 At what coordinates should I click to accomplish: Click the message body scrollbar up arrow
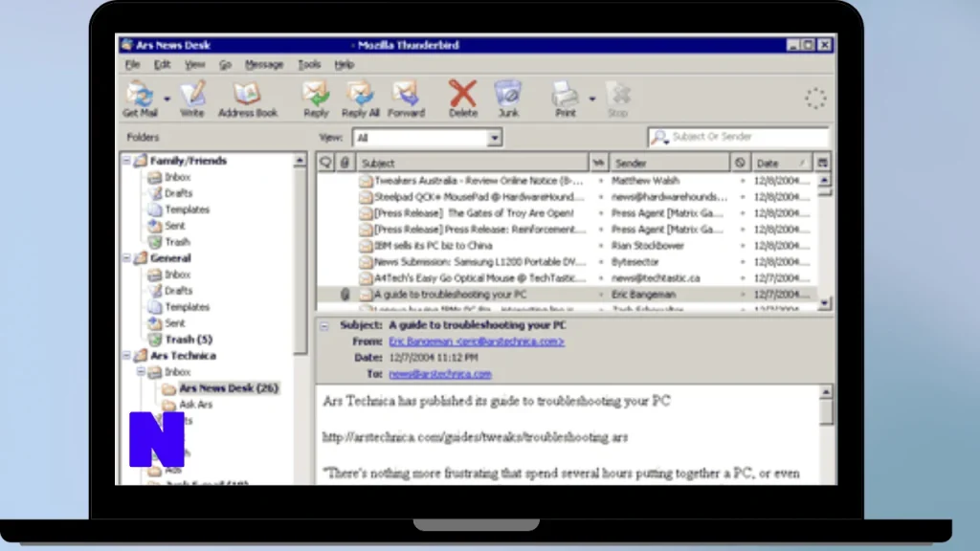(826, 391)
